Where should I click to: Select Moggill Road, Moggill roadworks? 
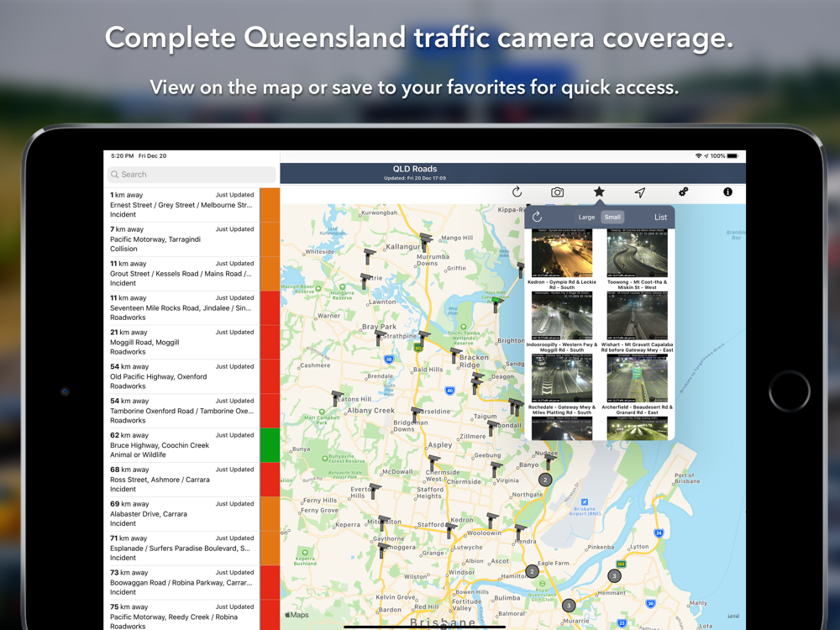point(192,342)
